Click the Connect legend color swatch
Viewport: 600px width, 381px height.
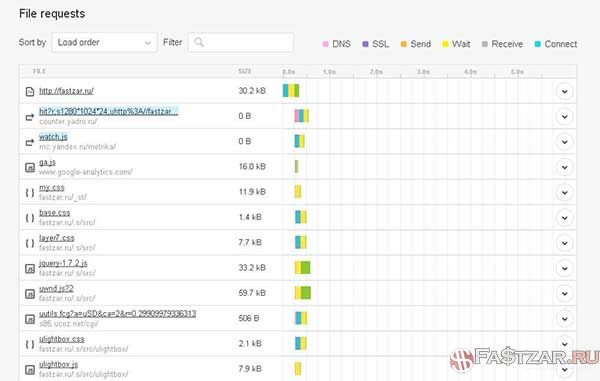538,44
